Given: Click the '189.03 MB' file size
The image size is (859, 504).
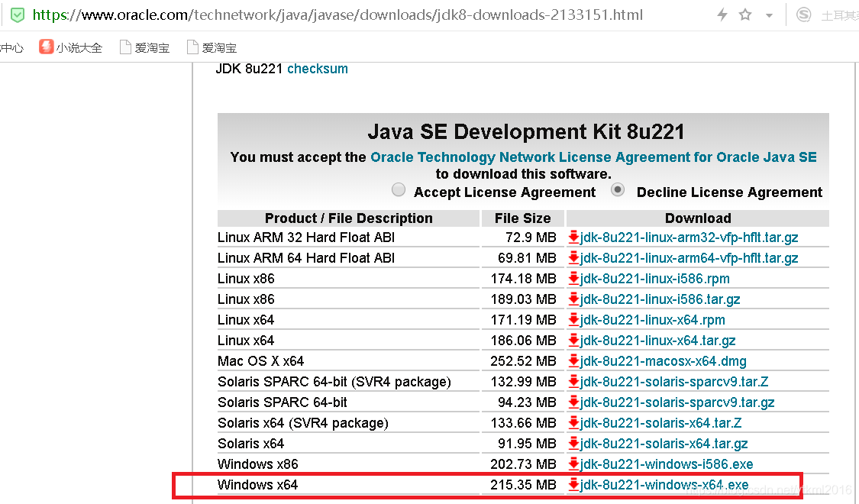Looking at the screenshot, I should click(523, 299).
